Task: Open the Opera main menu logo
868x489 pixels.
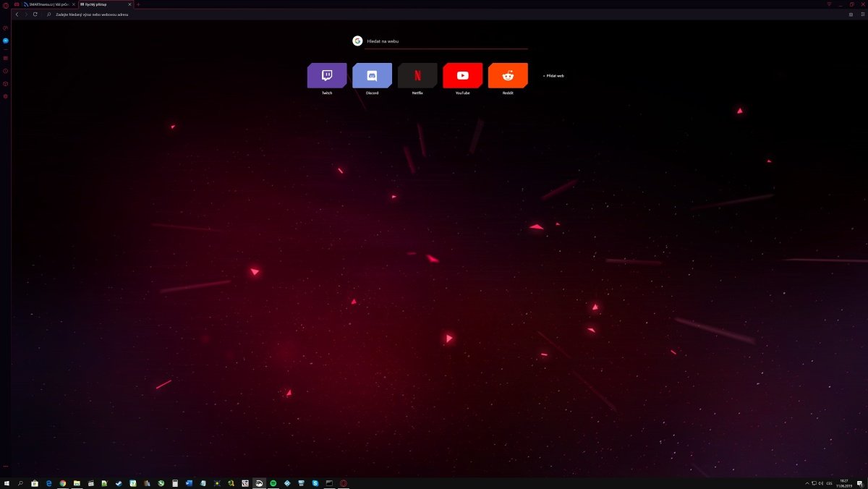Action: tap(6, 4)
